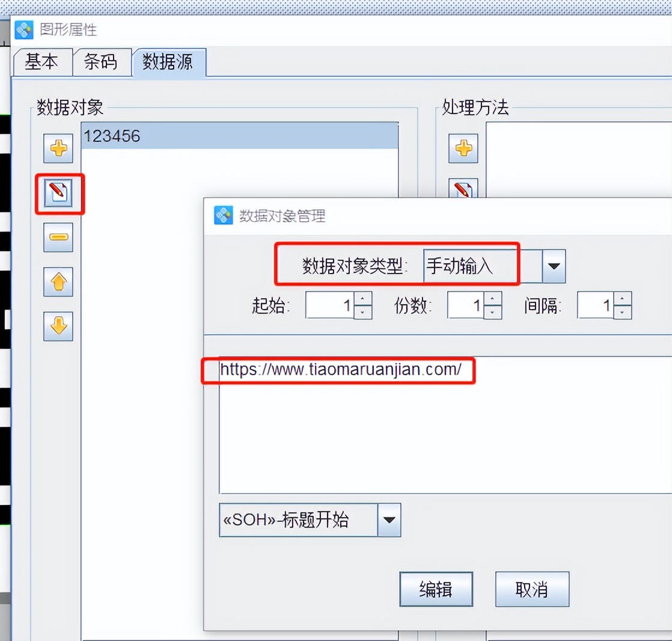Click the 编辑 button
The height and width of the screenshot is (641, 672).
point(436,589)
